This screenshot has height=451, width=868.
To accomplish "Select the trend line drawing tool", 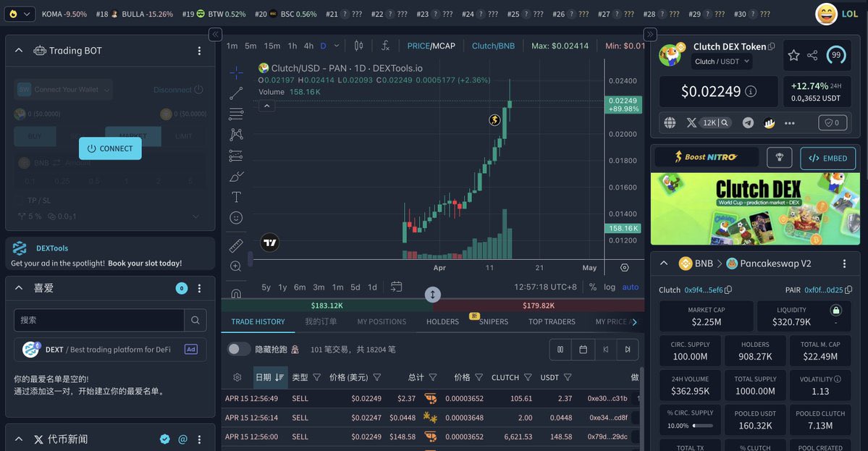I will [236, 93].
